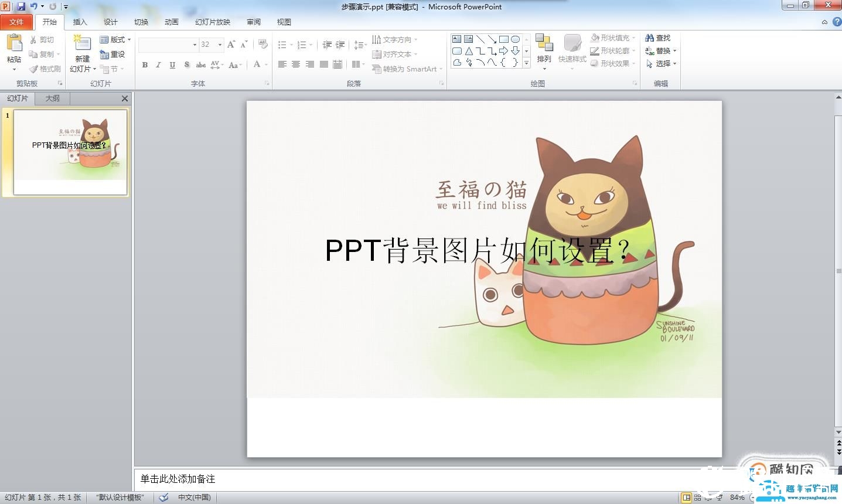Switch to the 插入 ribbon tab
The height and width of the screenshot is (504, 842).
point(80,22)
